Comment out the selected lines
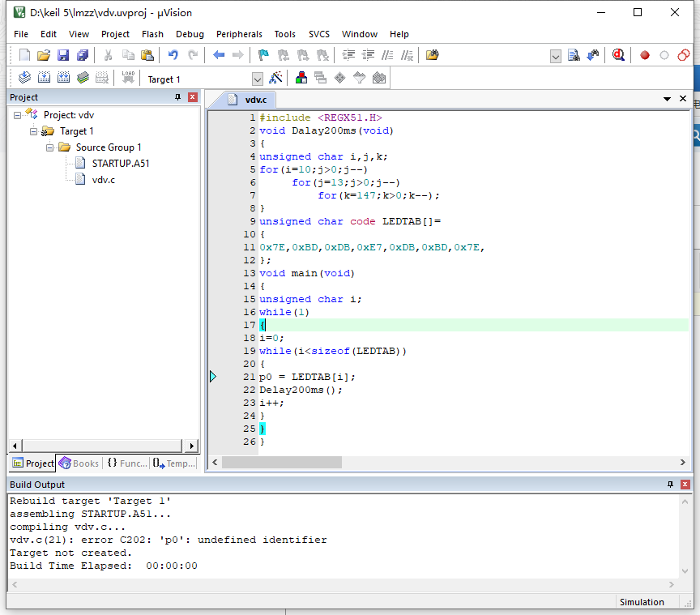This screenshot has height=615, width=700. (387, 55)
